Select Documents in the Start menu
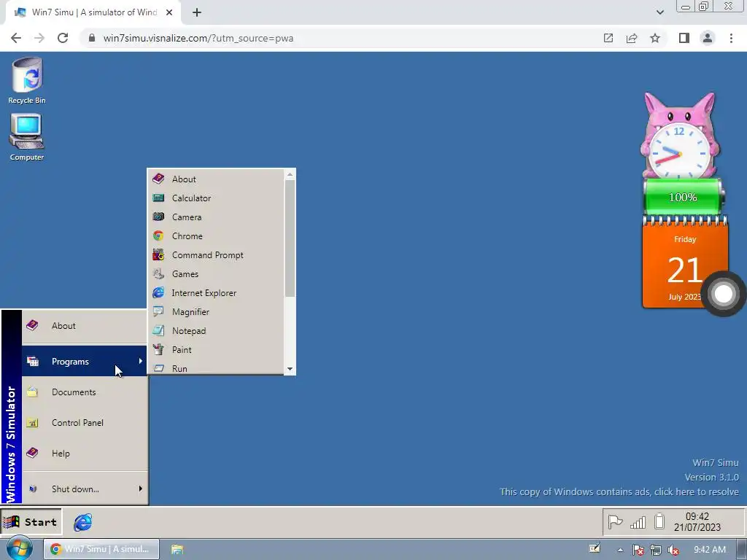The width and height of the screenshot is (747, 560). pos(85,392)
